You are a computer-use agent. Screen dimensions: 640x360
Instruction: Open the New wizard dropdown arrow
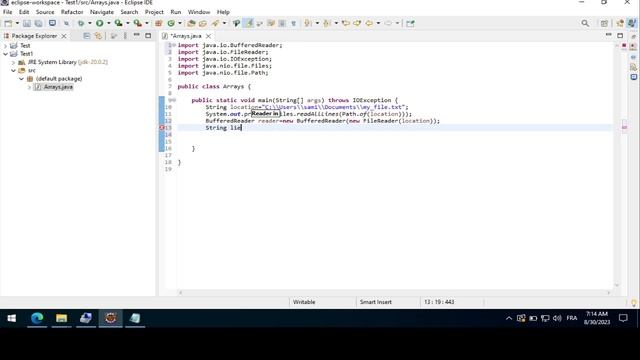[x=17, y=23]
